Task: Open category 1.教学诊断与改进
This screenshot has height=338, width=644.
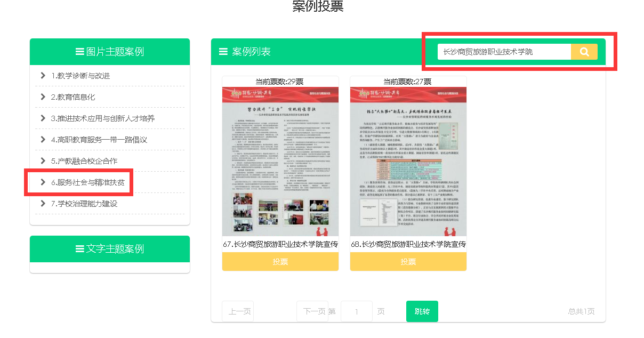Action: (x=80, y=76)
